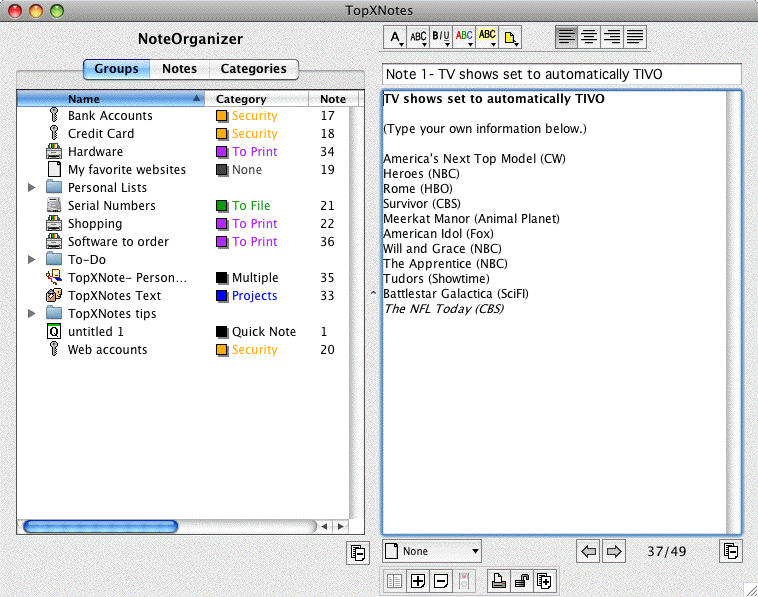Click the grayed iPod export icon
758x597 pixels.
pos(464,581)
